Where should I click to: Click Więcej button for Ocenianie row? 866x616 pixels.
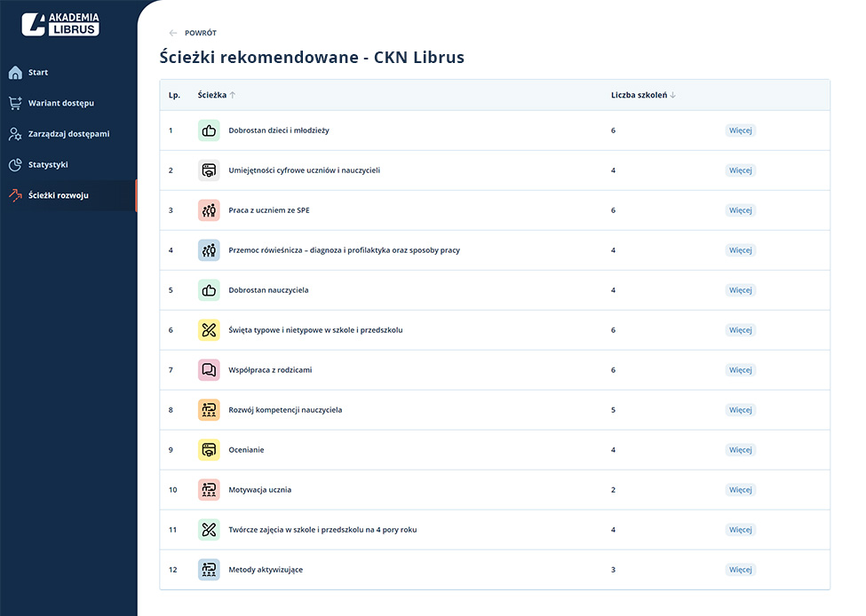pyautogui.click(x=740, y=450)
